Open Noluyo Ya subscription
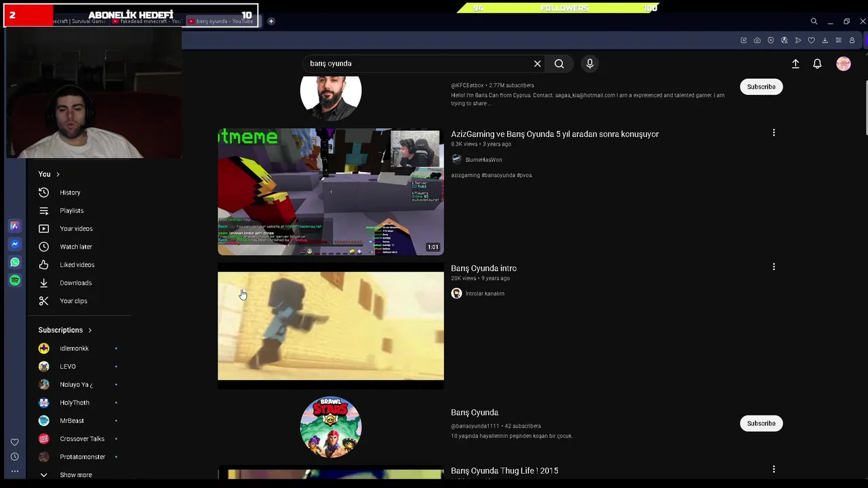Viewport: 868px width, 488px height. point(76,384)
